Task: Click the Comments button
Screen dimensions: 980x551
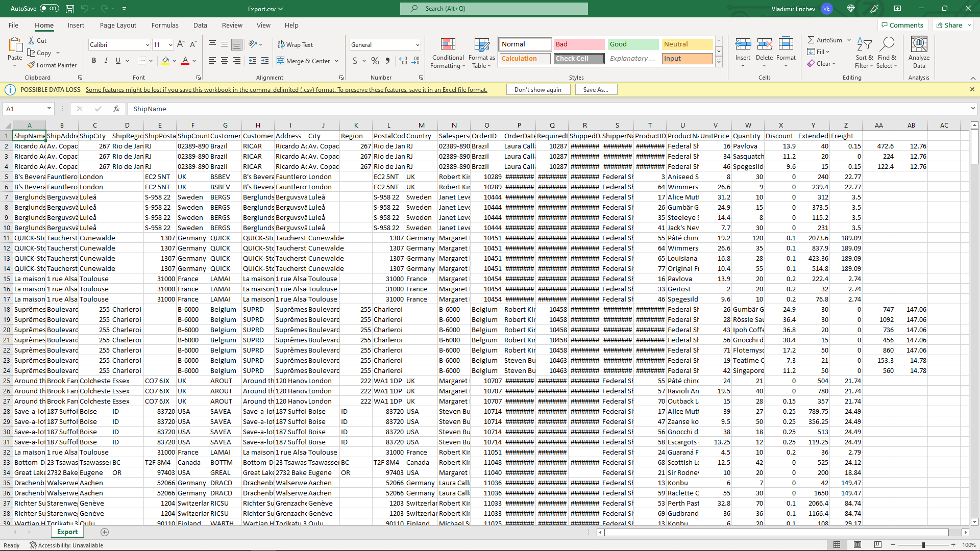Action: tap(902, 26)
